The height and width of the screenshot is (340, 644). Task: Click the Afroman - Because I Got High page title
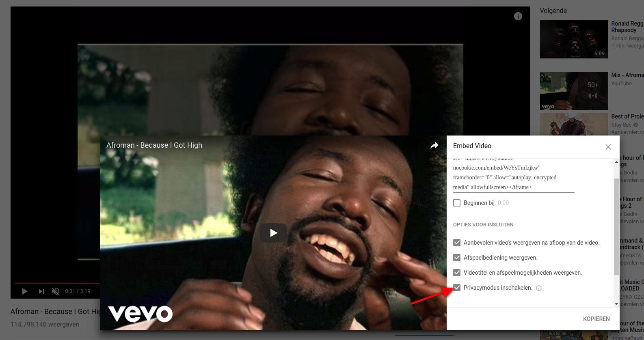pos(55,312)
